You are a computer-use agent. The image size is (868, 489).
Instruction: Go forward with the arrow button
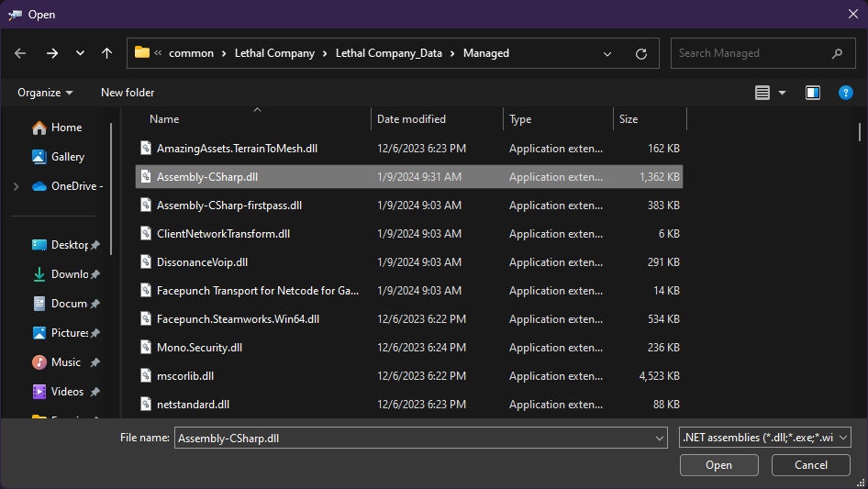[x=52, y=53]
